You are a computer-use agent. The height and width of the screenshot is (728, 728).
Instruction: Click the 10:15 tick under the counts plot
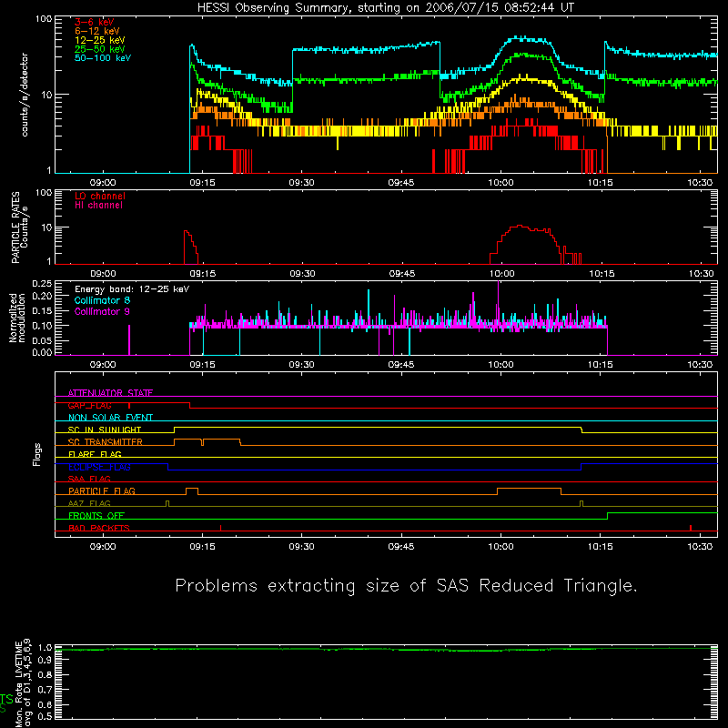[601, 183]
